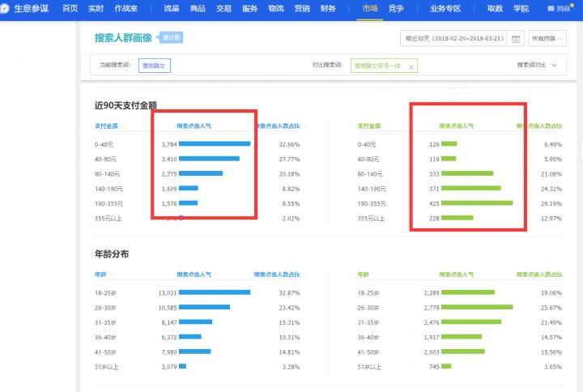Click the green 190-355元 row label
Viewport: 583px width, 392px height.
(x=372, y=204)
